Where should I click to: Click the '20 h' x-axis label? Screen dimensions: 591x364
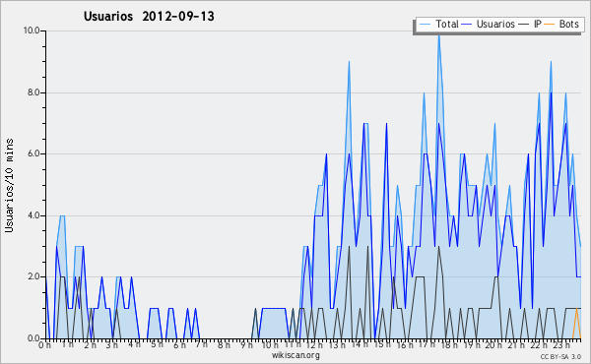pyautogui.click(x=493, y=344)
